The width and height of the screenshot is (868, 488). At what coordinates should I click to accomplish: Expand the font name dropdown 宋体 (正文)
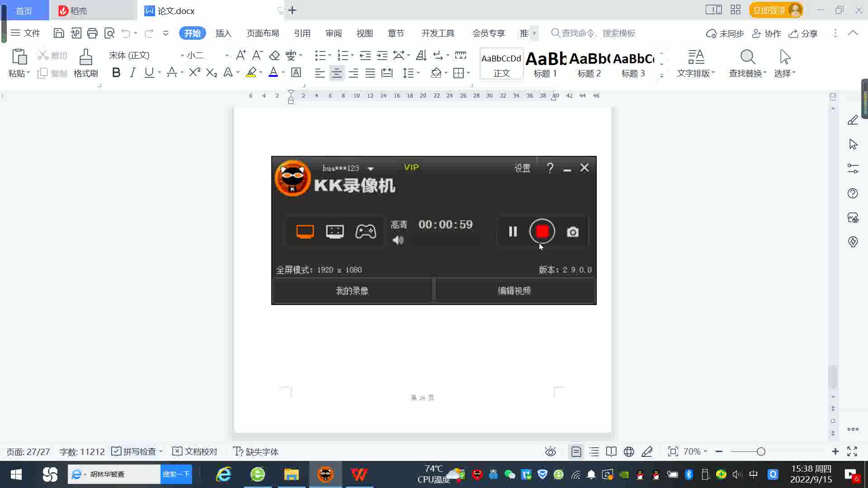[x=182, y=55]
